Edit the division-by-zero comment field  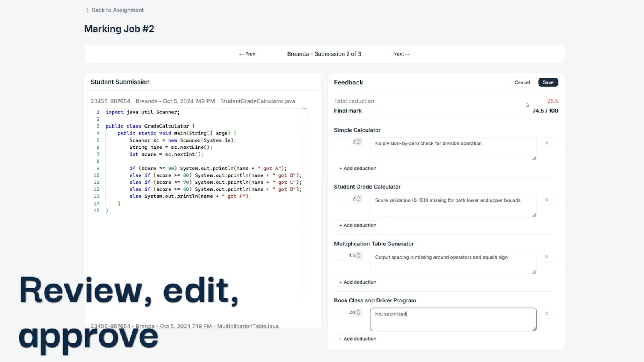[x=453, y=149]
